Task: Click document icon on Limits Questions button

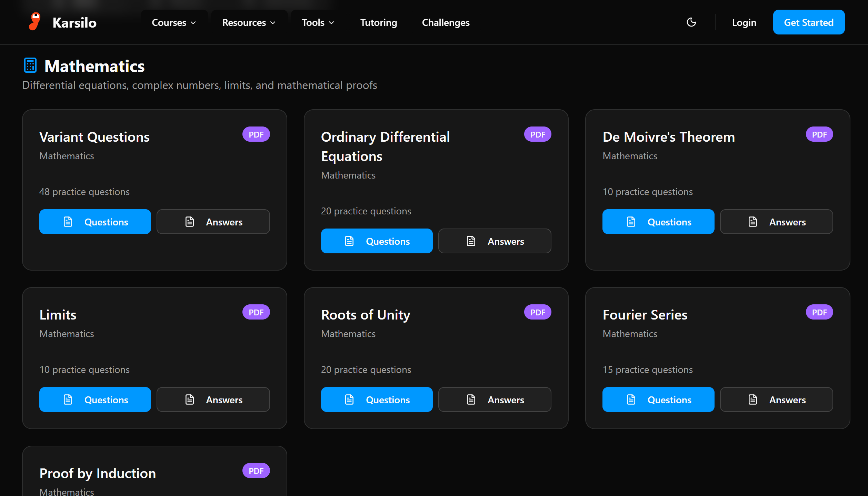Action: (68, 399)
